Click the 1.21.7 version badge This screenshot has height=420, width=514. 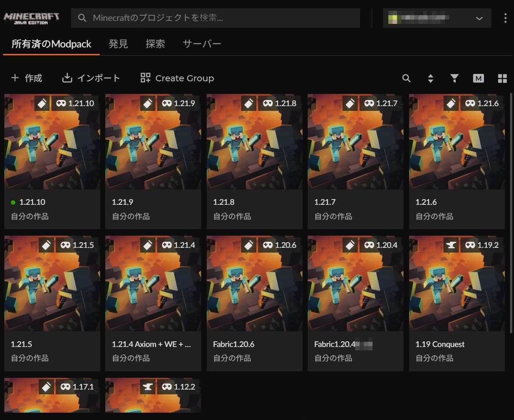click(381, 103)
